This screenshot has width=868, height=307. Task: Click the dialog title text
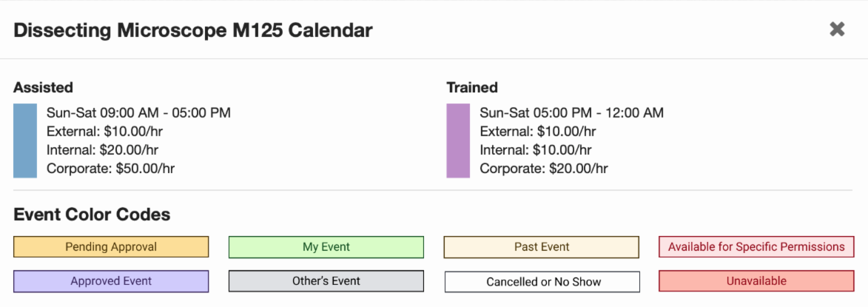click(193, 30)
